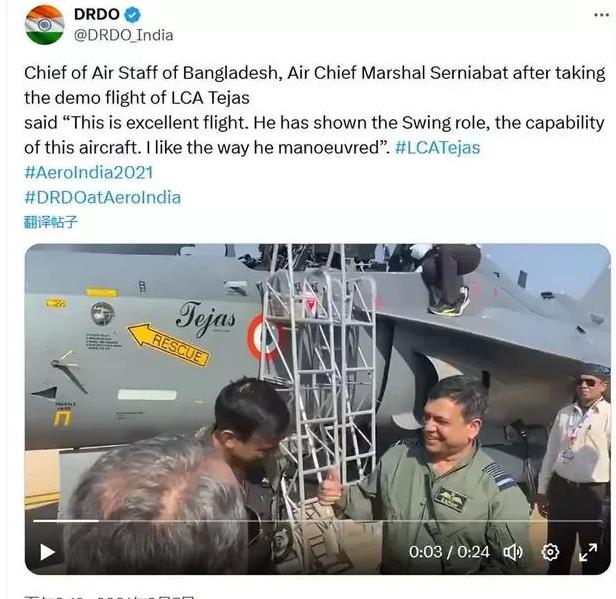616x599 pixels.
Task: Open the #AeroIndia2021 hashtag
Action: point(88,173)
